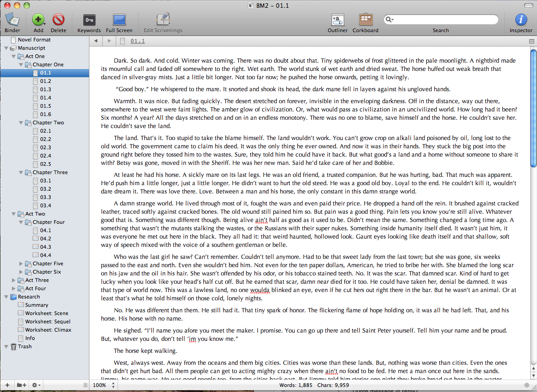
Task: Toggle split editor button
Action: 531,41
